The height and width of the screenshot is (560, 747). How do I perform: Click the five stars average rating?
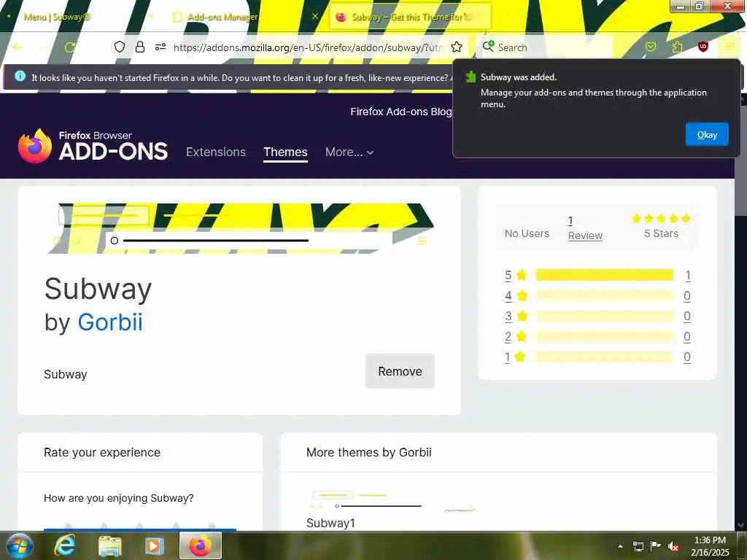click(x=661, y=219)
